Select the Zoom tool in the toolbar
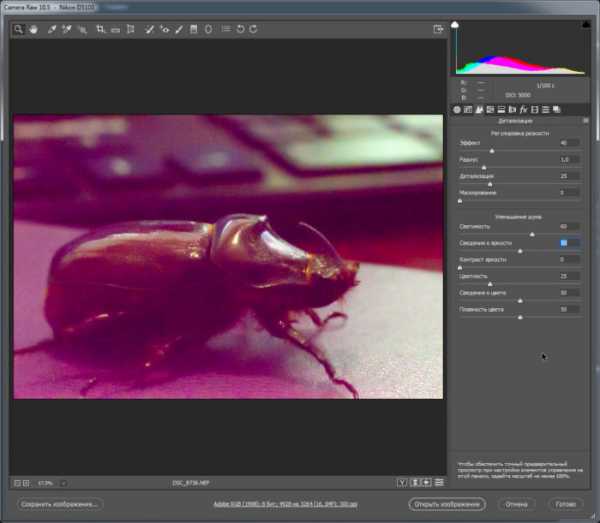Image resolution: width=600 pixels, height=523 pixels. pos(18,29)
